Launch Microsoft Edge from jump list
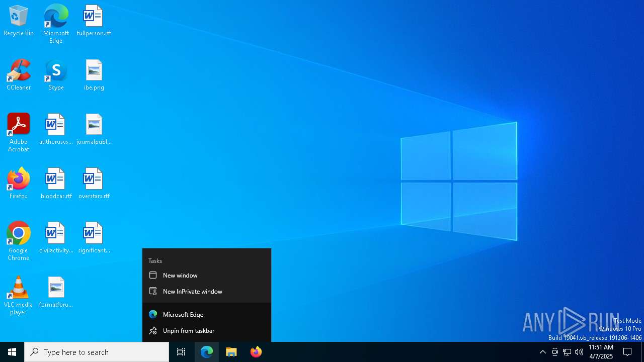Screen dimensions: 644x362 pyautogui.click(x=207, y=315)
